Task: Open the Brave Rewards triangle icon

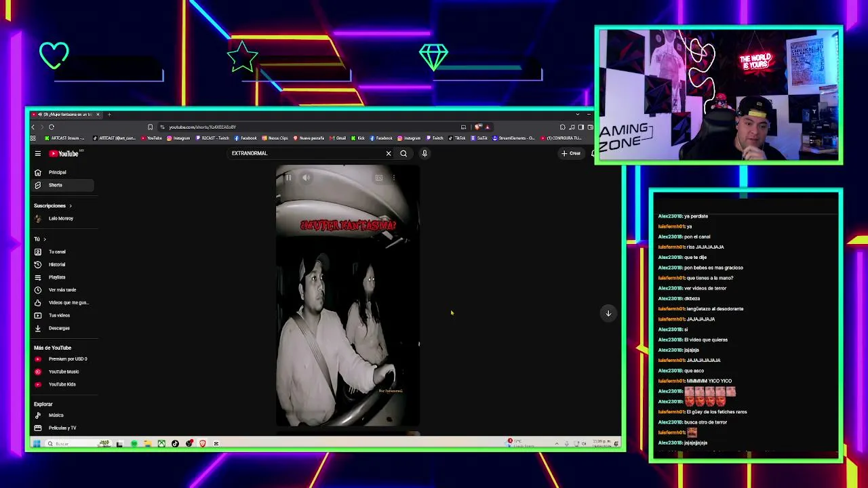Action: tap(487, 127)
